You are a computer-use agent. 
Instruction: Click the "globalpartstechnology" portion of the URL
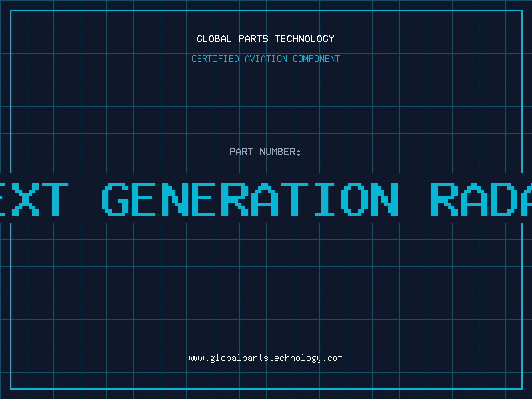click(266, 358)
